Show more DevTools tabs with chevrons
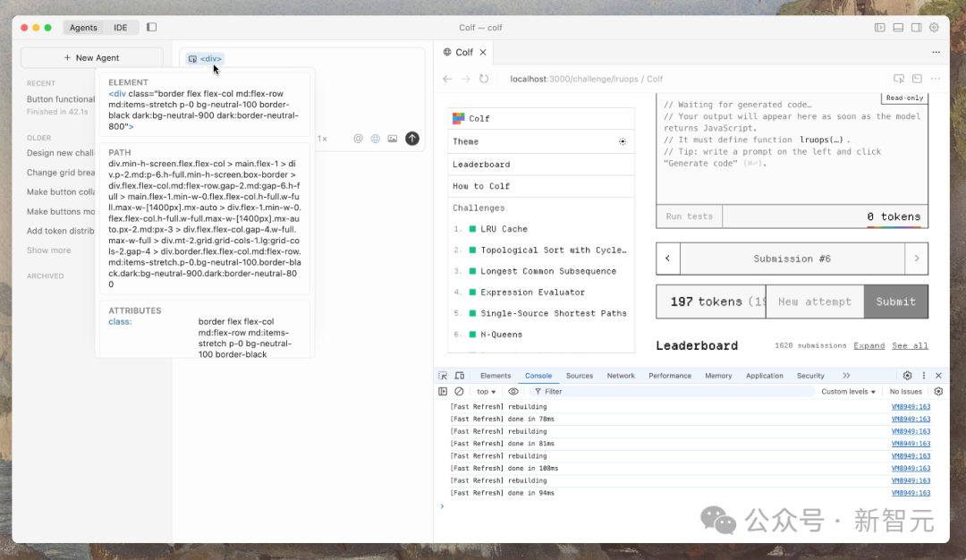 (846, 376)
